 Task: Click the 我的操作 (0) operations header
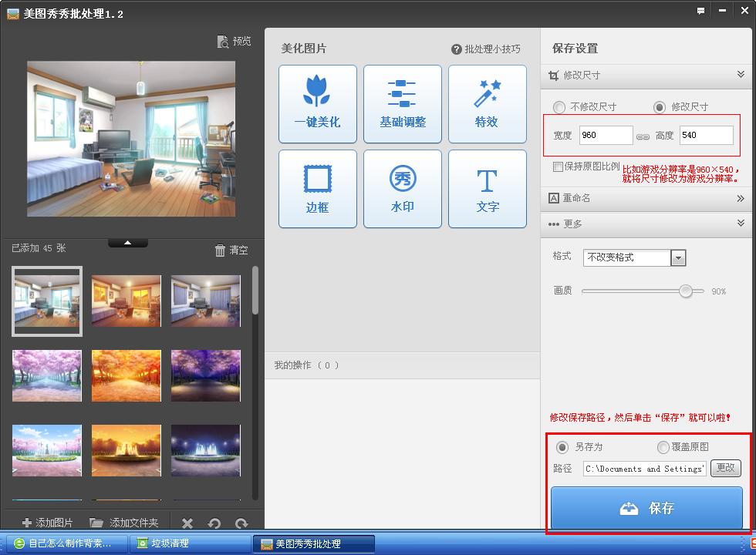402,365
